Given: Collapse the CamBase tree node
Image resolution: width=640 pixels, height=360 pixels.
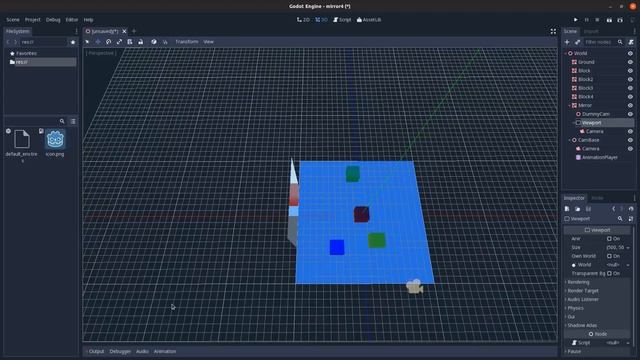Looking at the screenshot, I should (570, 140).
